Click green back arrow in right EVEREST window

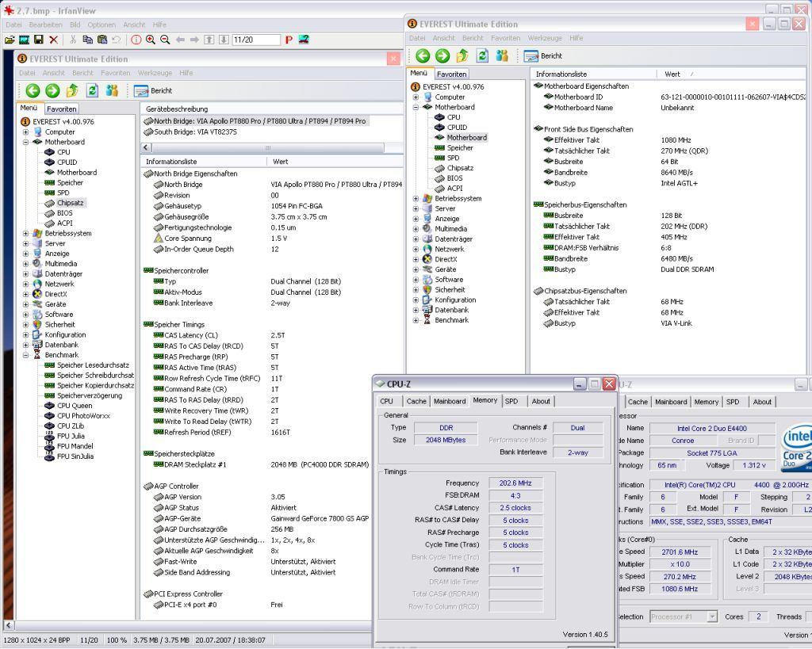423,56
